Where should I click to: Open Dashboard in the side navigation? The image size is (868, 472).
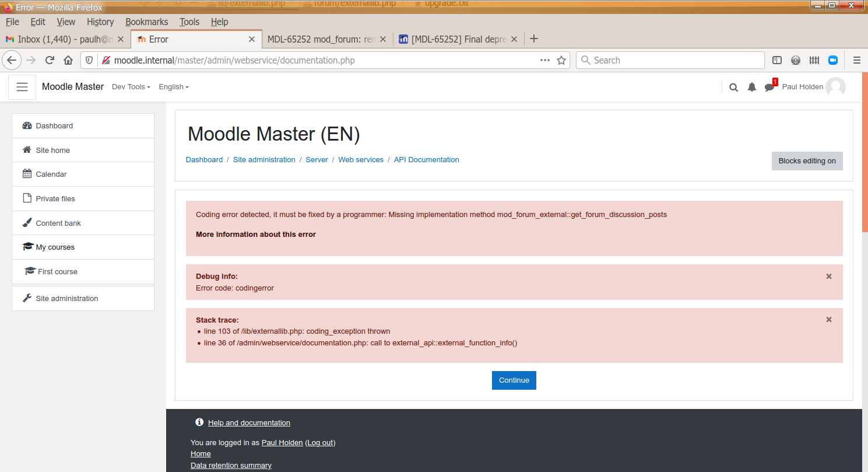tap(83, 126)
